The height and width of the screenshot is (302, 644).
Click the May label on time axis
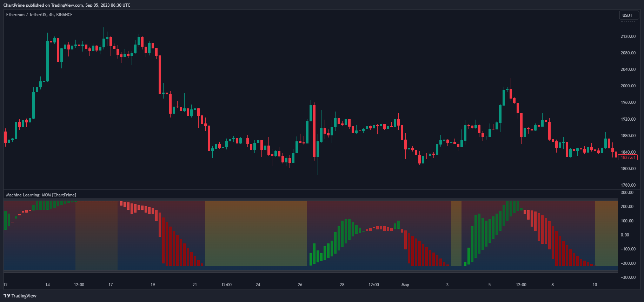[405, 285]
